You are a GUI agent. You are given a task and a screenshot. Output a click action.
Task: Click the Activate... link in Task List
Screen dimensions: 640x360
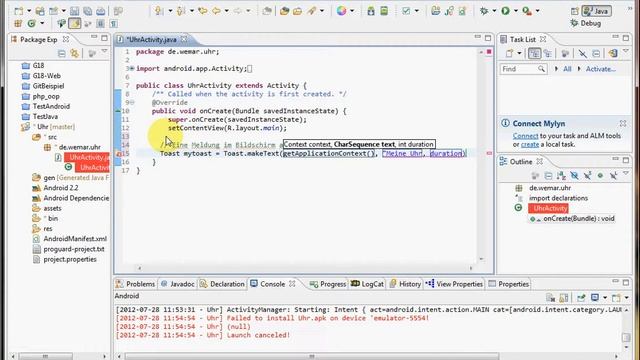tap(601, 69)
